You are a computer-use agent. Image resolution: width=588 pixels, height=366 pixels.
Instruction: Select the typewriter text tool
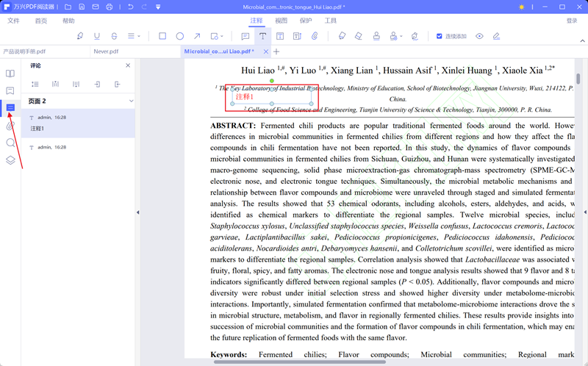pos(262,36)
